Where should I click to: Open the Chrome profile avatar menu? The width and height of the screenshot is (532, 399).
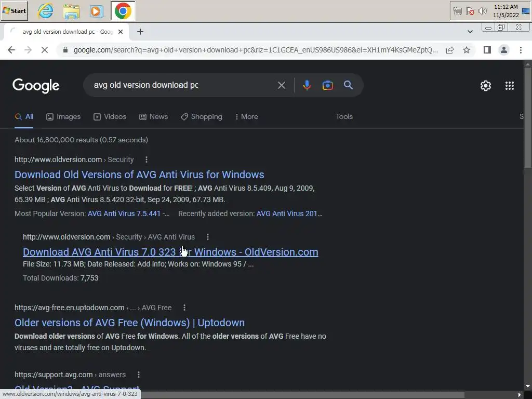504,50
